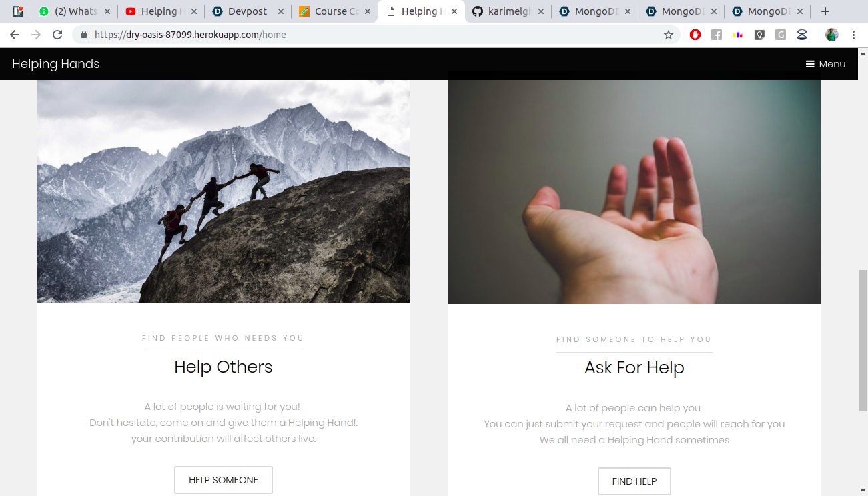Click the Helping Hands site title
Viewport: 868px width, 496px height.
click(x=56, y=64)
